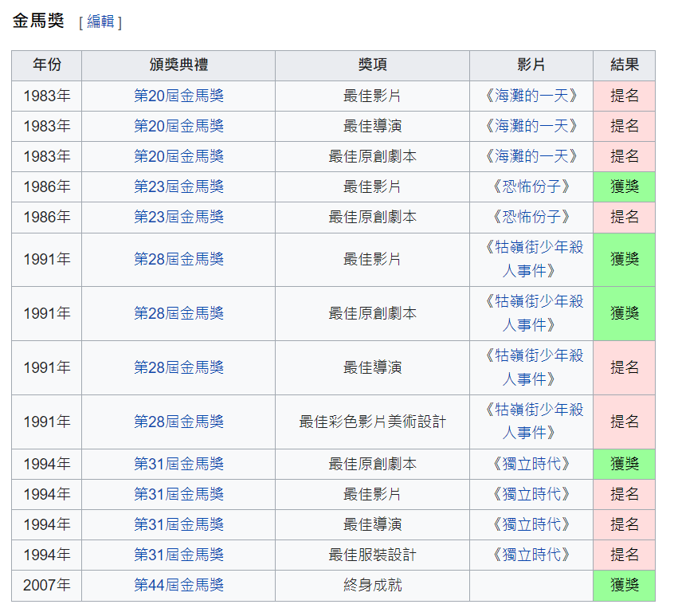The image size is (678, 616).
Task: Click the 獲獎 result for 1991 最佳原創劇本
Action: pos(625,313)
